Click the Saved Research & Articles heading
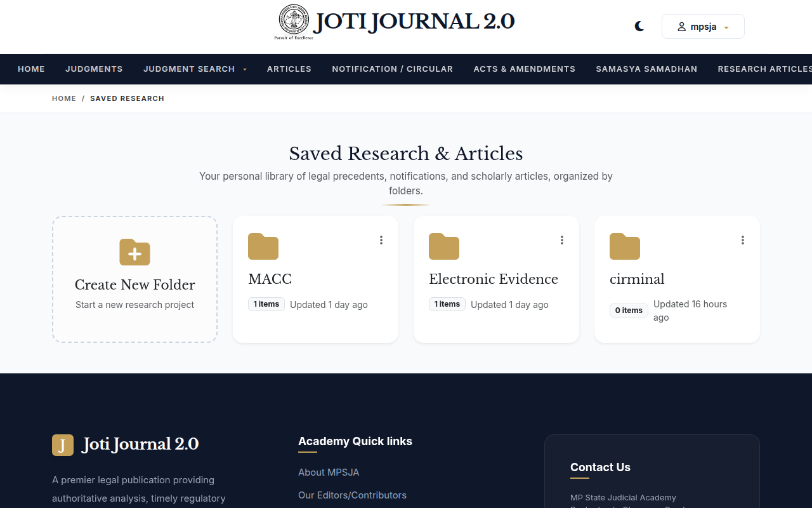This screenshot has width=812, height=508. [x=406, y=154]
